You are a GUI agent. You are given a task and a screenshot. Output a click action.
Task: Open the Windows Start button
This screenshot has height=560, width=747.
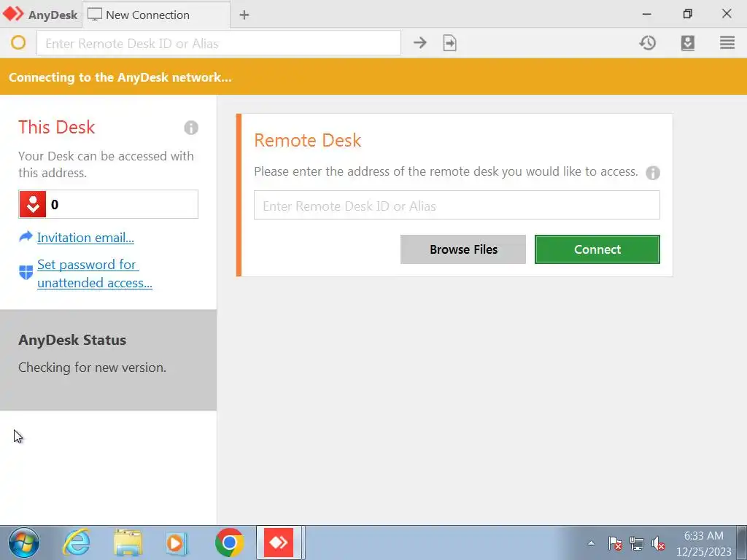click(x=24, y=542)
